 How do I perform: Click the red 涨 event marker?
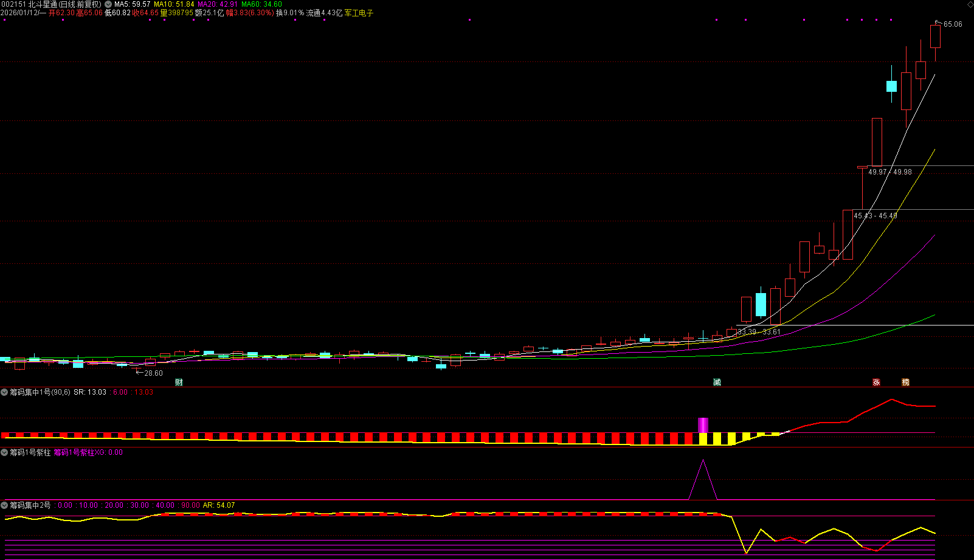click(876, 382)
